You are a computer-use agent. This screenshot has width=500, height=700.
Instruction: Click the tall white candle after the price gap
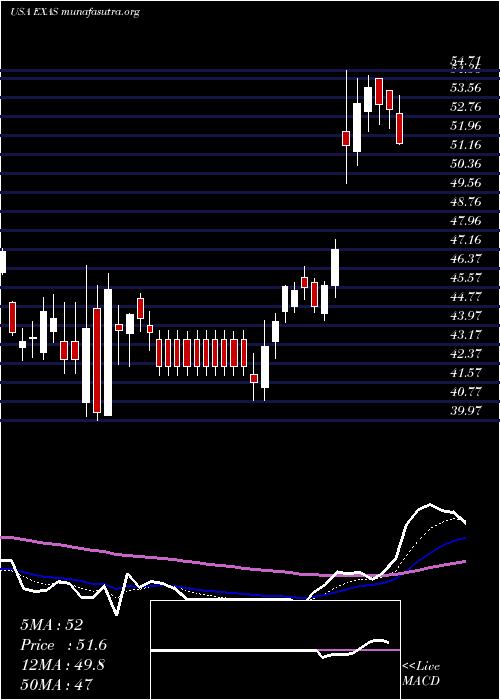(357, 127)
